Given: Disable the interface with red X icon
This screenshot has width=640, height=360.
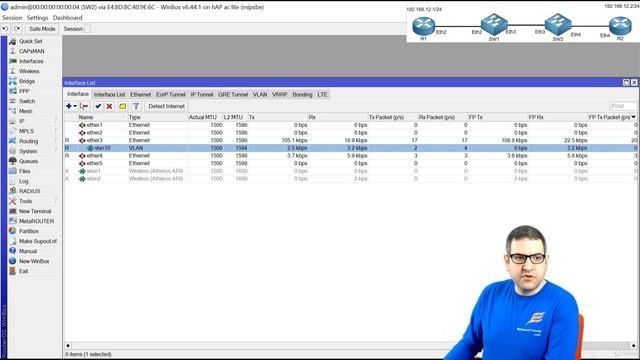Looking at the screenshot, I should (x=109, y=106).
